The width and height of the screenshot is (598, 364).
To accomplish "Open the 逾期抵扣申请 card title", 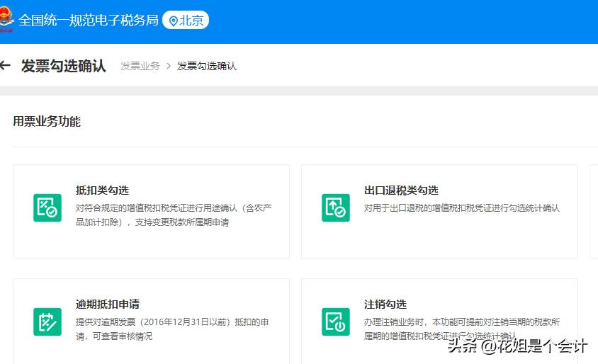I will pos(108,304).
